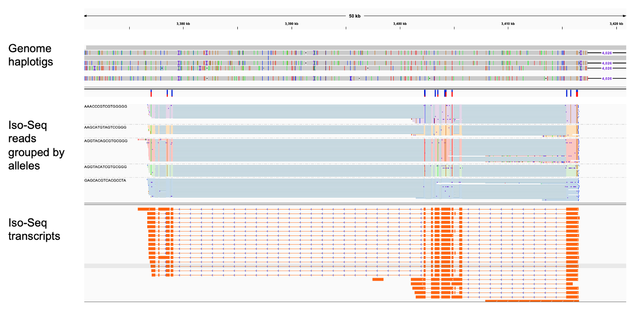Select the AAGCATGTAGTCCGGG allele group label
The image size is (644, 315).
click(106, 127)
